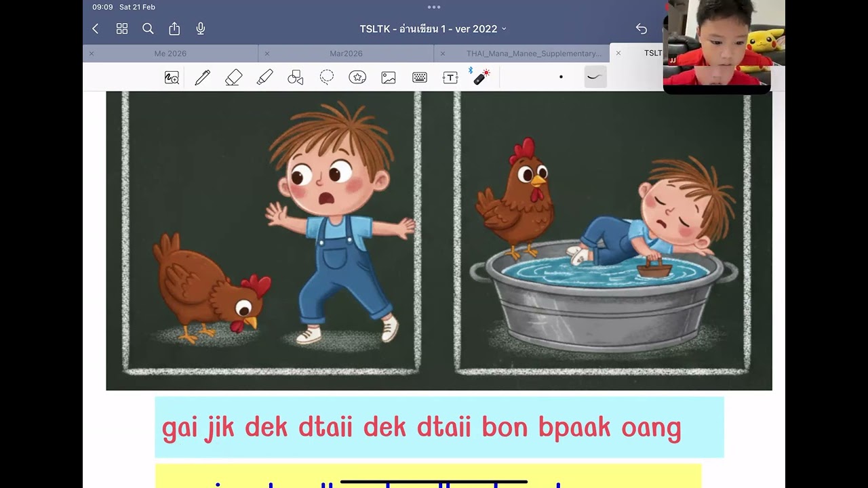Select the active TSLT document tab
The image size is (868, 488).
coord(653,53)
